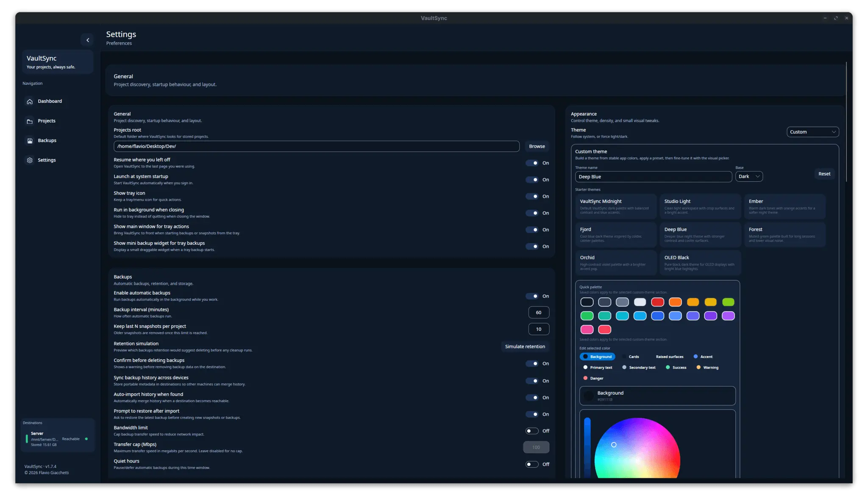This screenshot has width=868, height=502.
Task: Enable Quiet hours toggle
Action: 532,464
